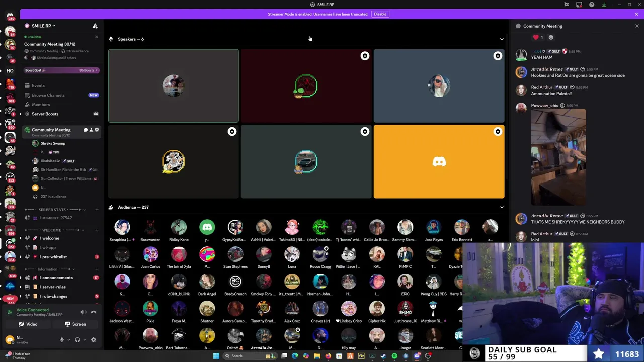Open Cipher Nix's audience avatar
Viewport: 644px width, 362px height.
(377, 309)
